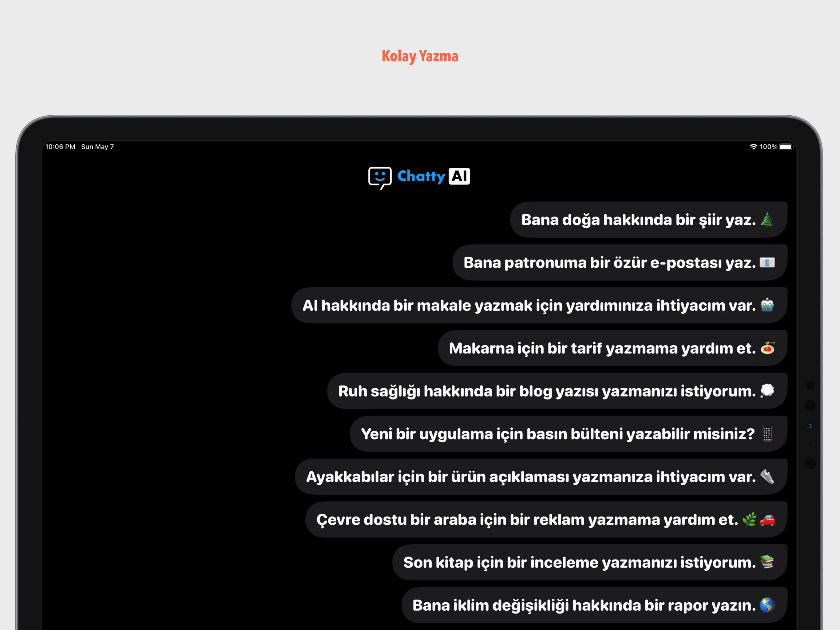Click the thought cloud emoji icon
The width and height of the screenshot is (840, 630).
coord(767,391)
